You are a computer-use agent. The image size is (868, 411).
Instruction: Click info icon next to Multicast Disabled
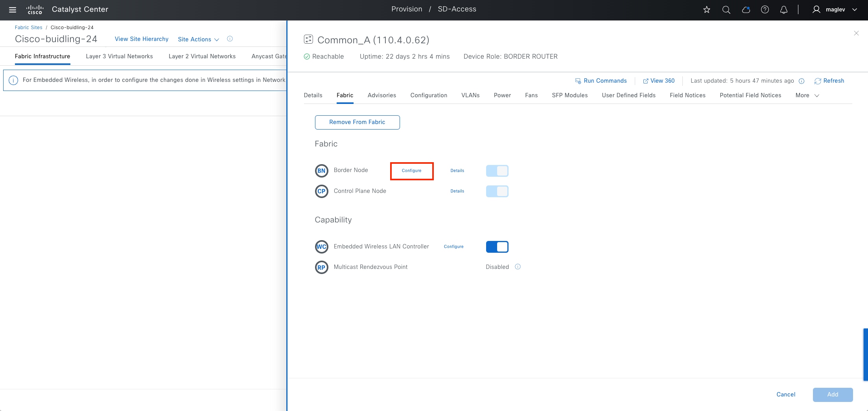coord(518,267)
